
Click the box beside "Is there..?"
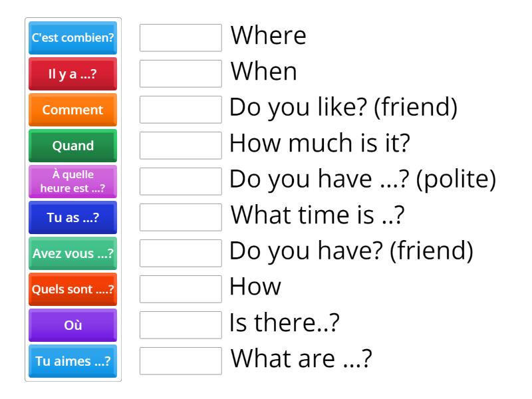pos(180,325)
